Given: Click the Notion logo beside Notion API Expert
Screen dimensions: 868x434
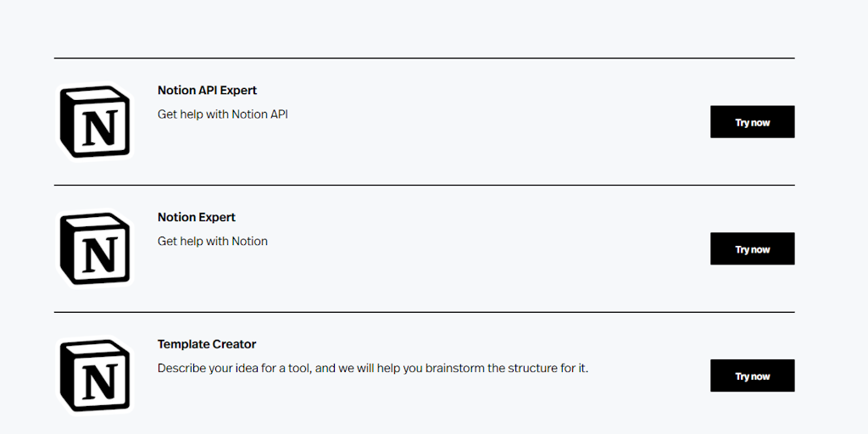Looking at the screenshot, I should 95,121.
